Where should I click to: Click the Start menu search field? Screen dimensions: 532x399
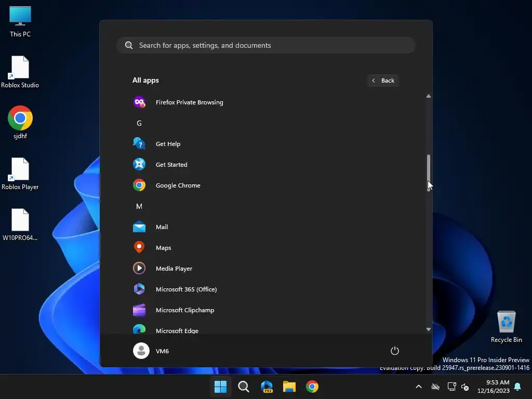pyautogui.click(x=265, y=45)
